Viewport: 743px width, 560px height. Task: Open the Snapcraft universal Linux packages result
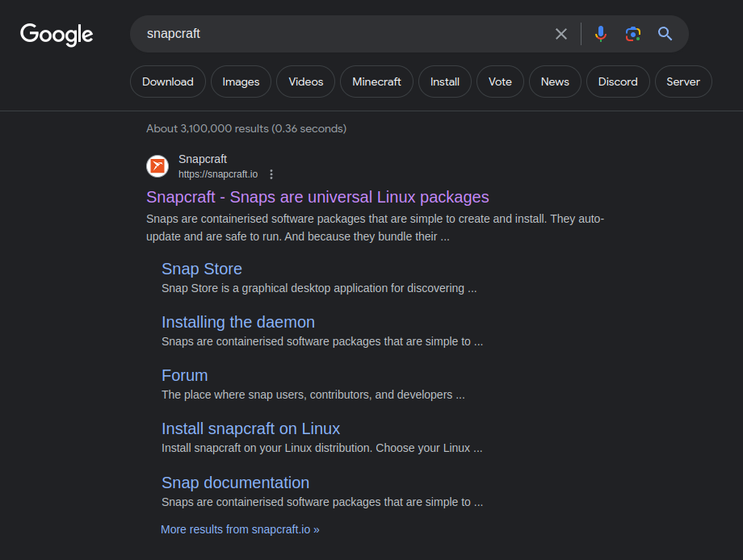pos(317,197)
